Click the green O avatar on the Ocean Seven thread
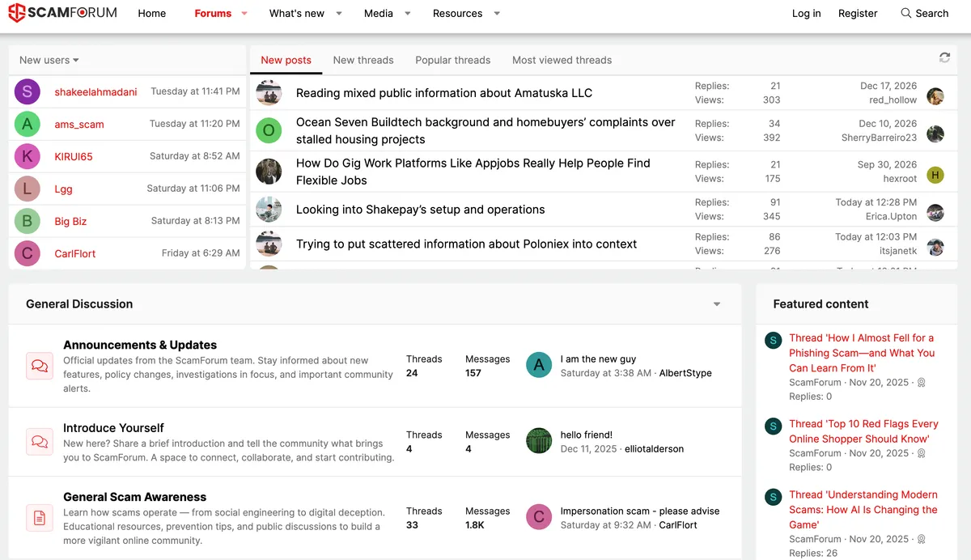This screenshot has width=971, height=560. (x=269, y=130)
